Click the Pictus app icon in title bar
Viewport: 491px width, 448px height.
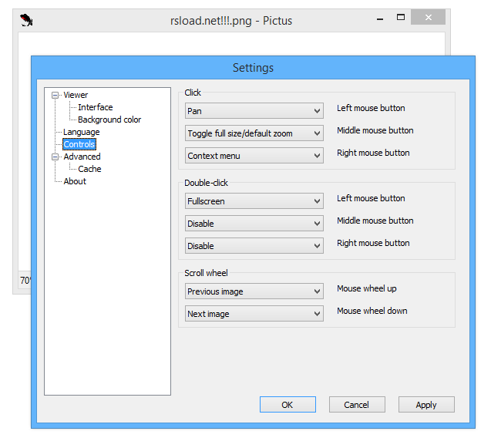pyautogui.click(x=26, y=20)
